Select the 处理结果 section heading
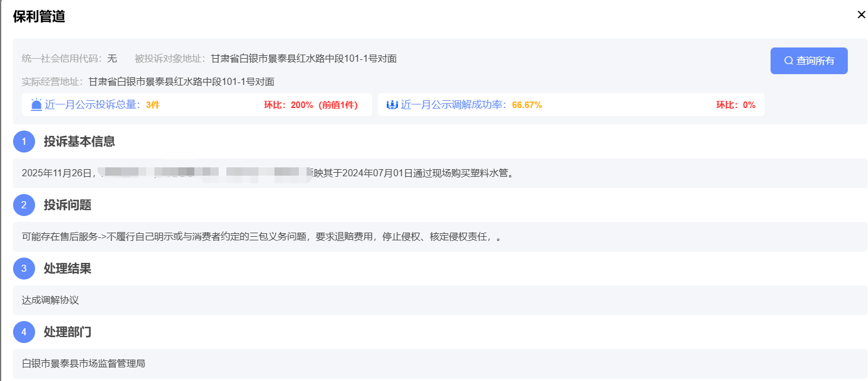Viewport: 868px width, 381px height. 67,268
